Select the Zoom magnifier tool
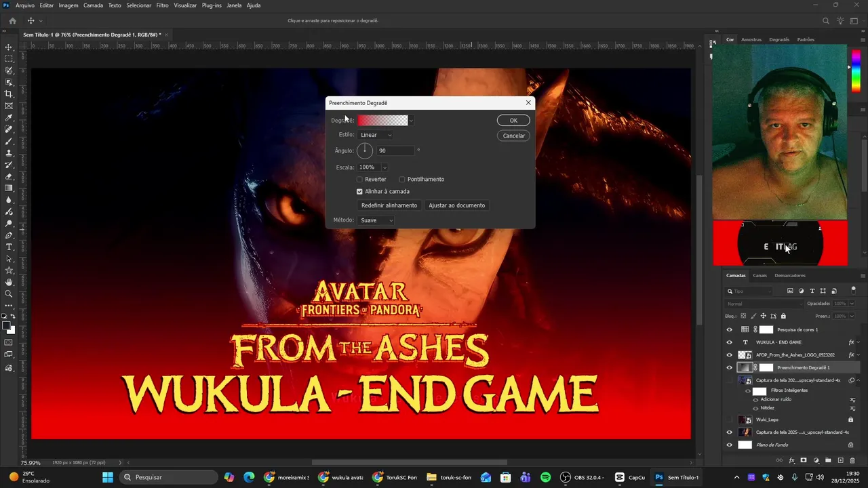 (x=9, y=293)
